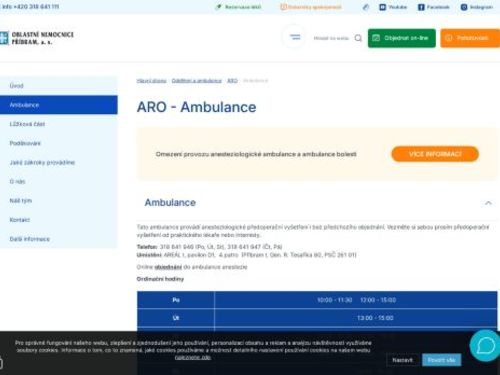500x375 pixels.
Task: Click the green Objednat on-line button
Action: pyautogui.click(x=402, y=38)
